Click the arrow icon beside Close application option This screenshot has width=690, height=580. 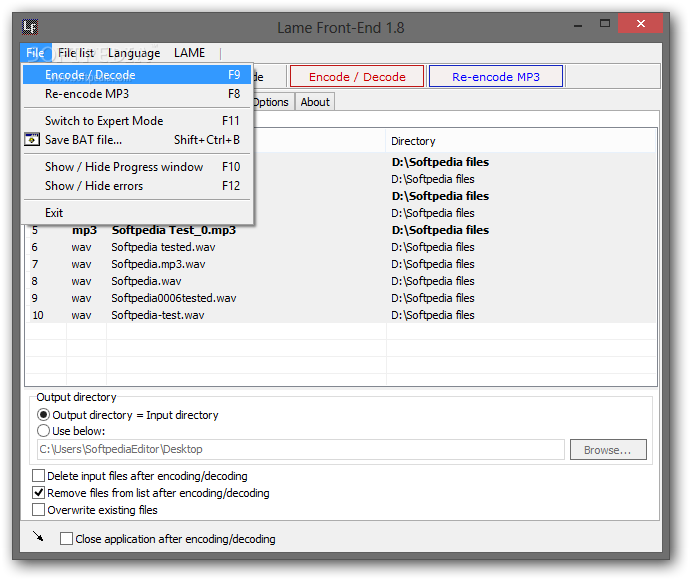coord(38,536)
